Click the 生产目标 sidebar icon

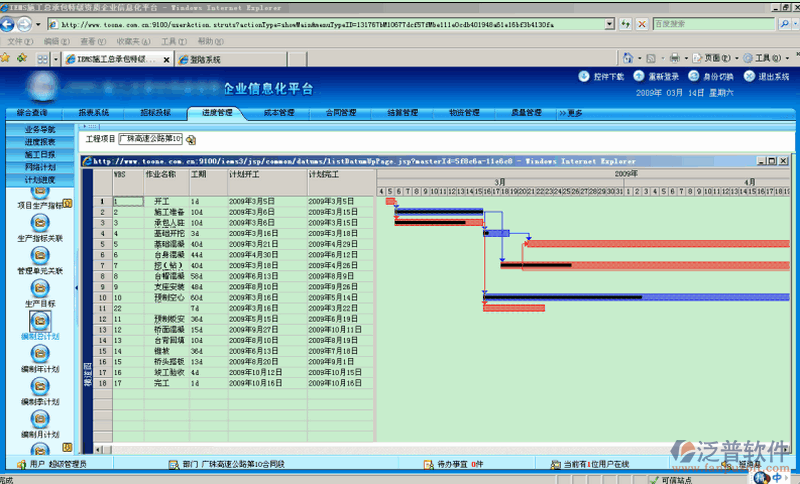click(x=40, y=288)
